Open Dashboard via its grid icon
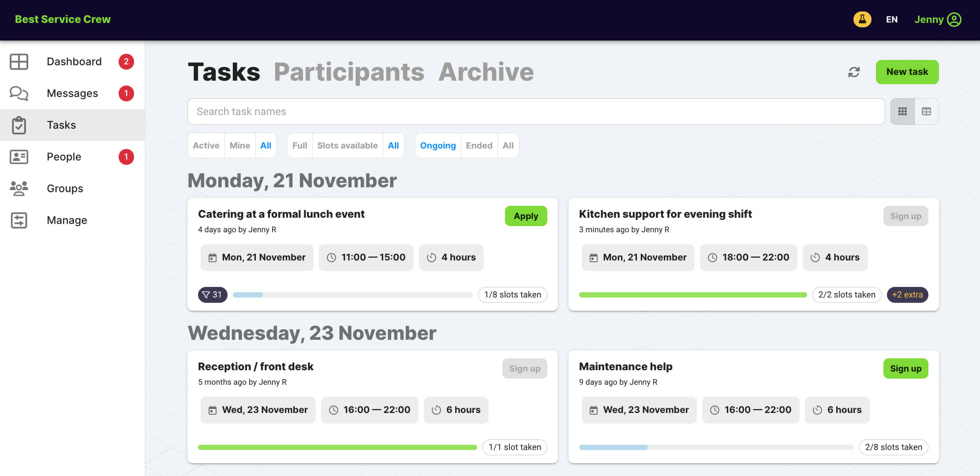The image size is (980, 476). [x=19, y=61]
